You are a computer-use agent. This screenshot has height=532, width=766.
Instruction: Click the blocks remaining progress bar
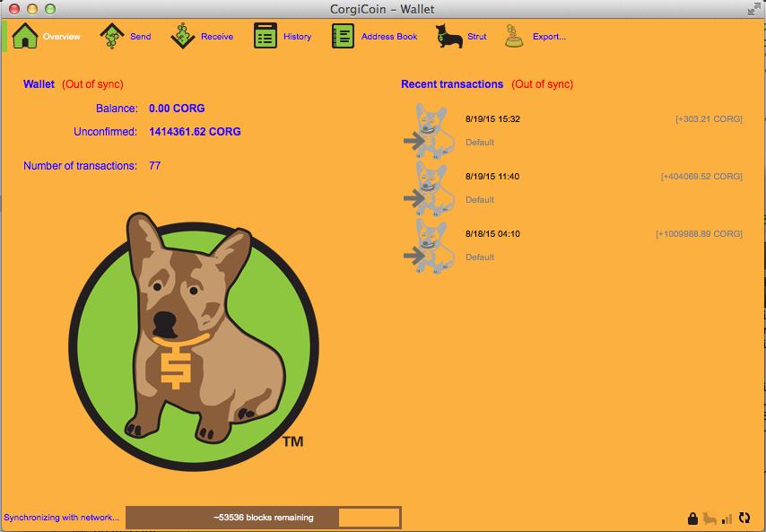coord(263,518)
